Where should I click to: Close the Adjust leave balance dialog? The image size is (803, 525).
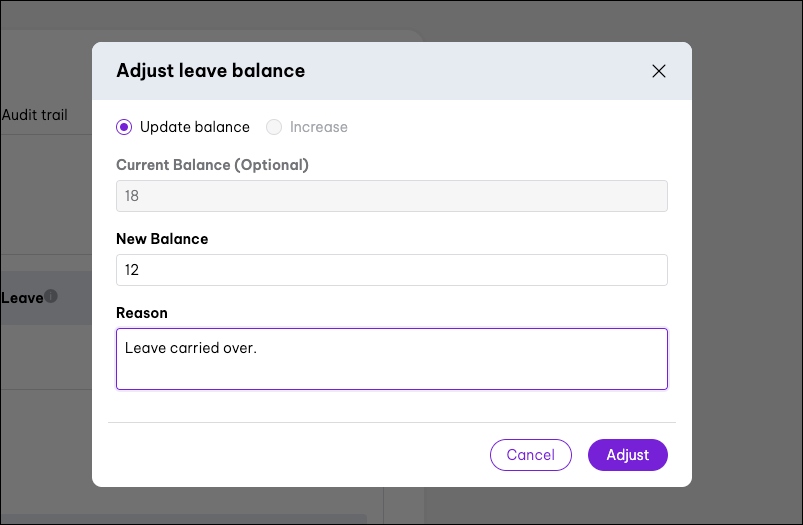click(x=658, y=71)
